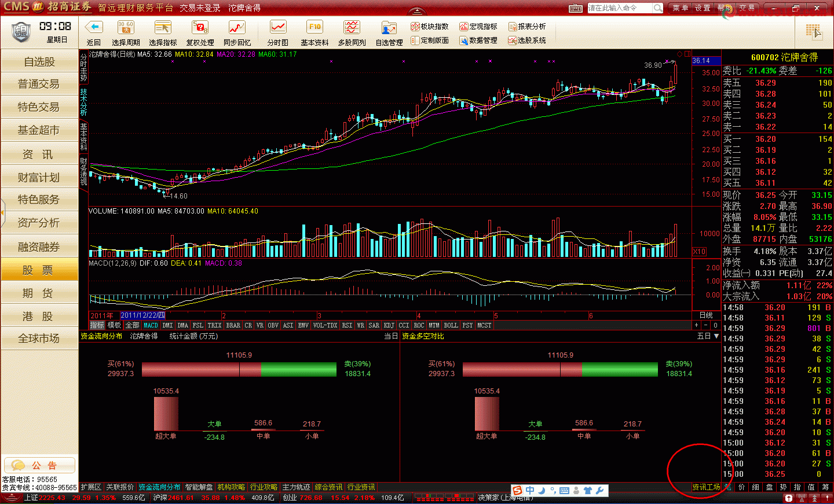Image resolution: width=834 pixels, height=504 pixels.
Task: Click the chart restore diamond icon
Action: pos(680,54)
